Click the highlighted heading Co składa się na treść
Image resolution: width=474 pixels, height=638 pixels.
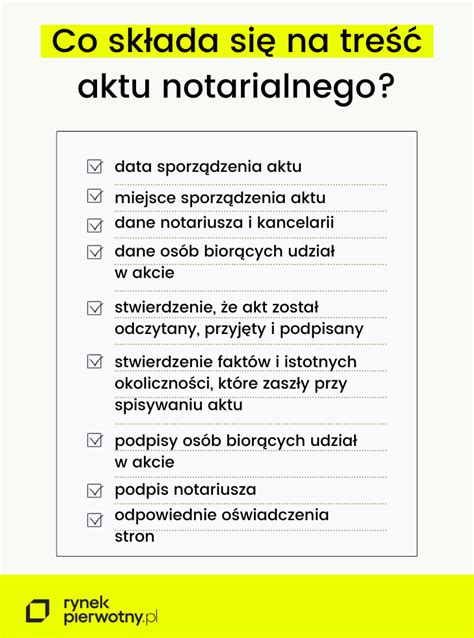click(x=237, y=41)
